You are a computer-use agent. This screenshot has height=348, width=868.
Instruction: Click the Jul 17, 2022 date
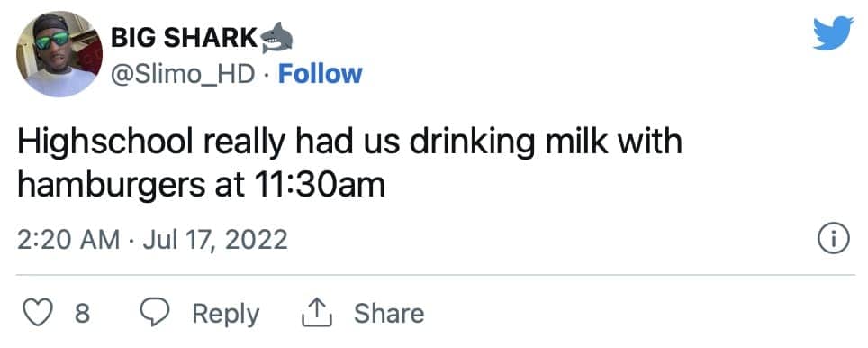tap(215, 240)
